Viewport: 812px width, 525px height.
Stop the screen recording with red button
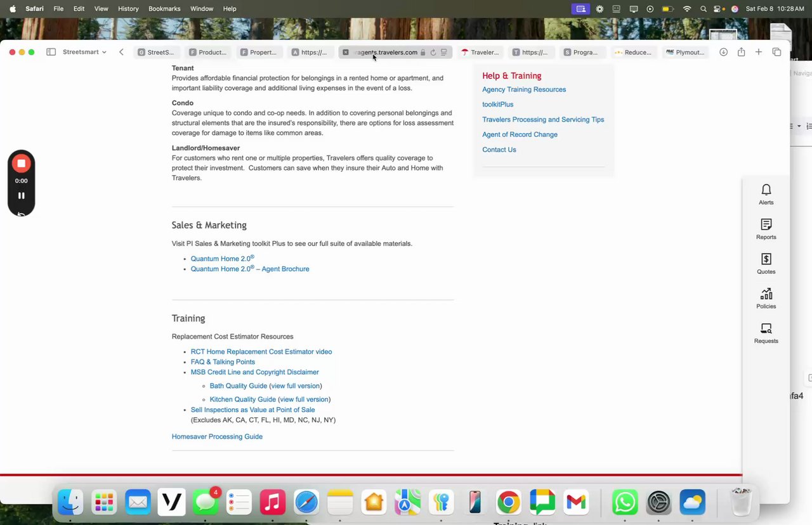click(21, 164)
